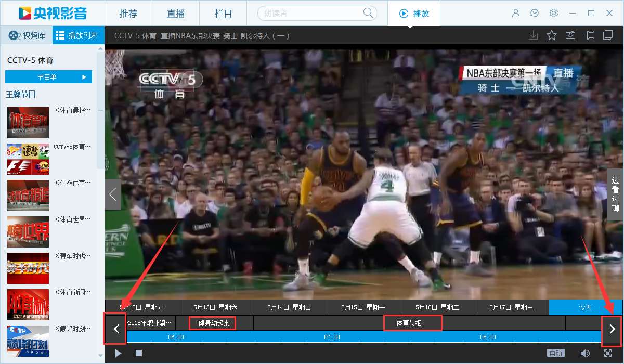Click the video title CCTV-5 体育 直播NBA东部决赛
Viewport: 624px width, 364px height.
[x=202, y=36]
